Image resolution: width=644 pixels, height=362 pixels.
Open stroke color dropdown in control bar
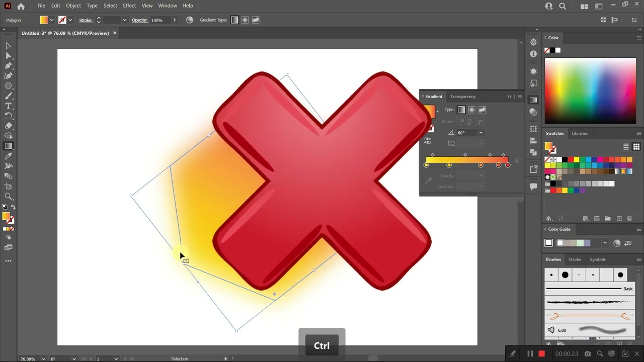coord(70,20)
